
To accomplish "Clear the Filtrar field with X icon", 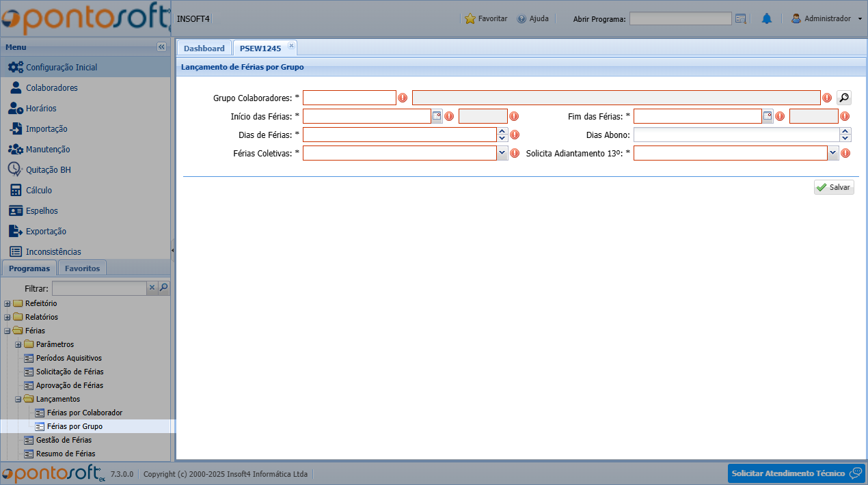I will coord(152,288).
